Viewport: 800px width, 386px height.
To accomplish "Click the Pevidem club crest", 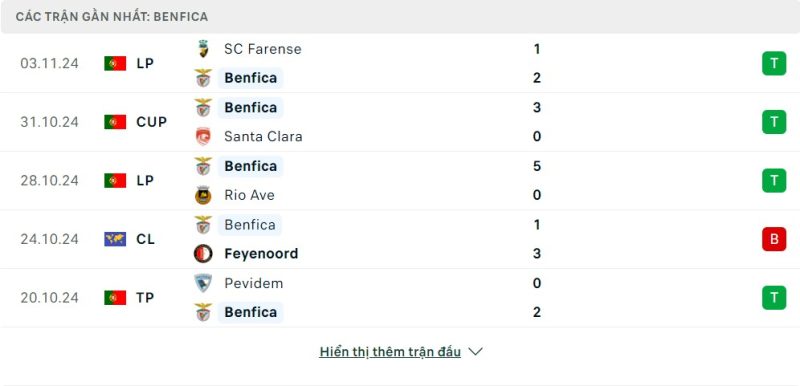I will [x=203, y=283].
